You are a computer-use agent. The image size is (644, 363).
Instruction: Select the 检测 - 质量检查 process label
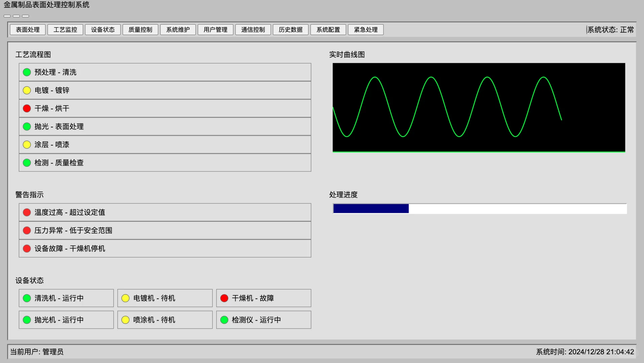(59, 163)
